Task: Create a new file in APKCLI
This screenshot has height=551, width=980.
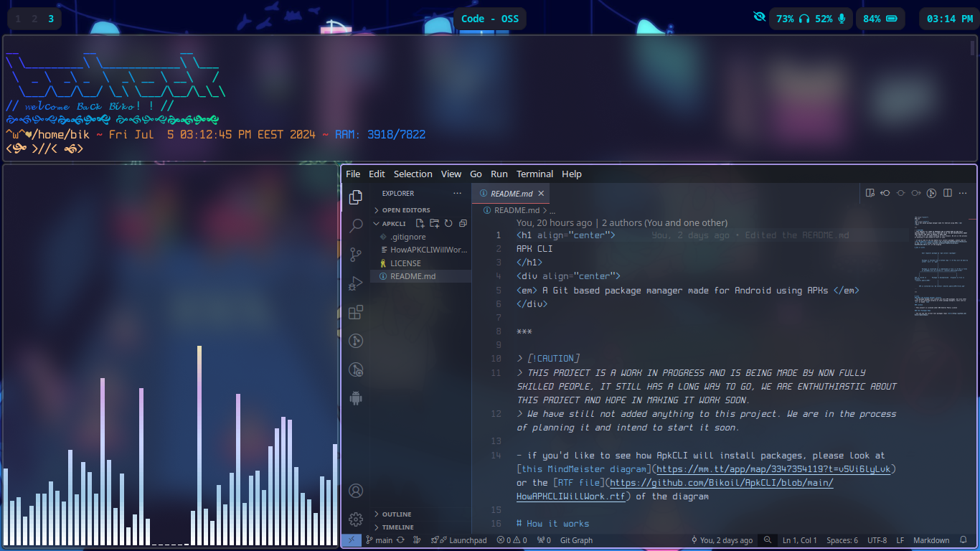Action: 421,223
